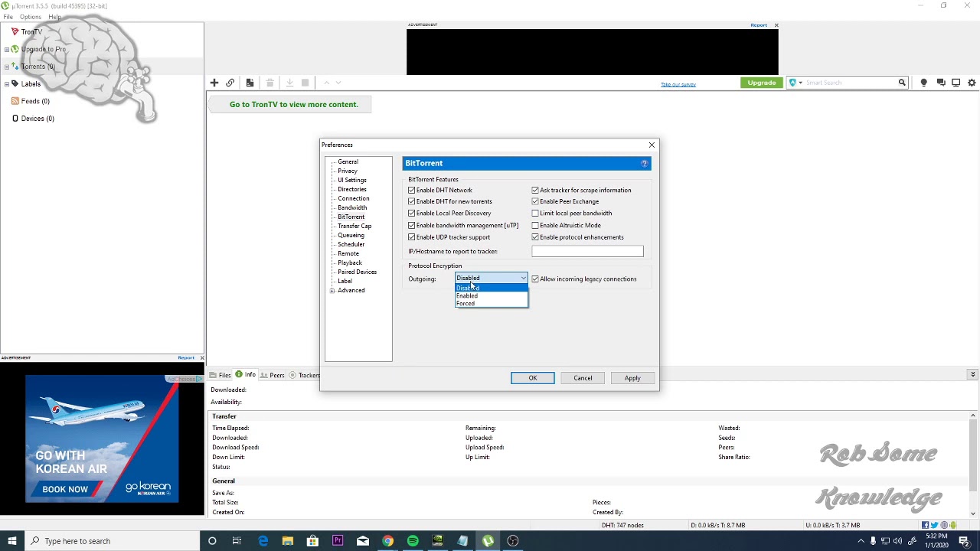Screen dimensions: 980x551
Task: Click the light bulb icon in toolbar
Action: point(923,83)
